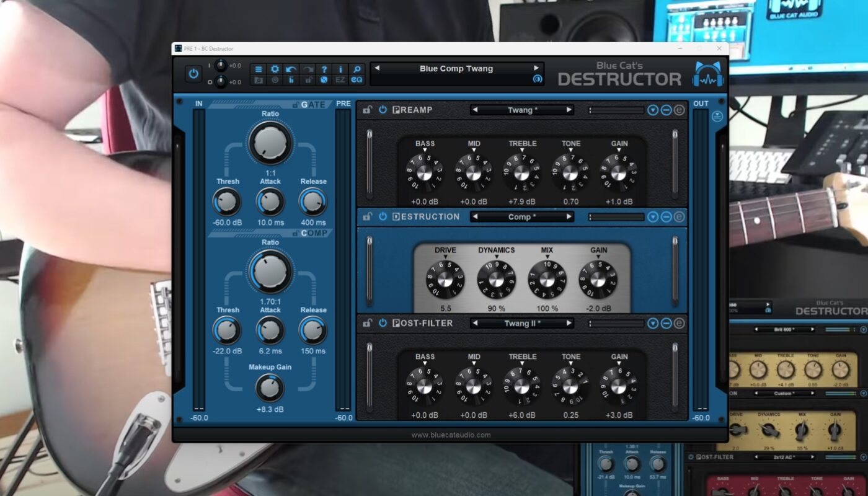Click the undo arrow icon
868x496 pixels.
(x=291, y=69)
